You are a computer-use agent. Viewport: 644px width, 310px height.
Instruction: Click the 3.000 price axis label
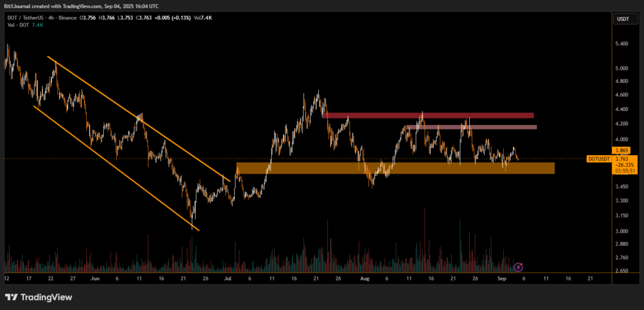point(621,231)
